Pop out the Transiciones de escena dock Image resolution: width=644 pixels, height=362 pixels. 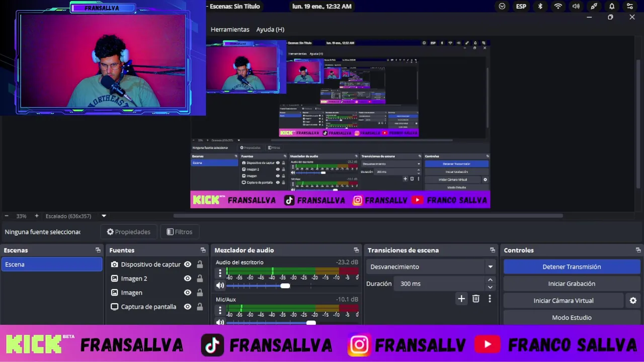click(x=493, y=250)
